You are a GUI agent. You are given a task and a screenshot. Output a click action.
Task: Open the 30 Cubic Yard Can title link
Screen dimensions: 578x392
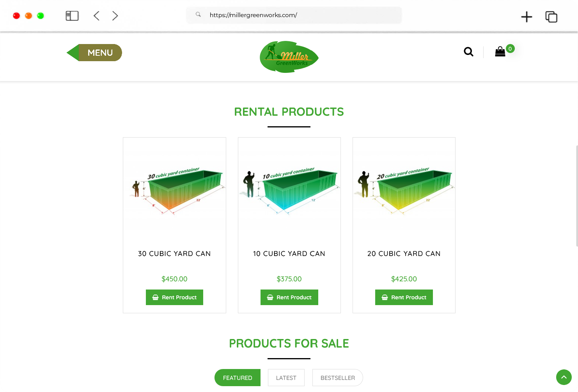[x=174, y=254]
